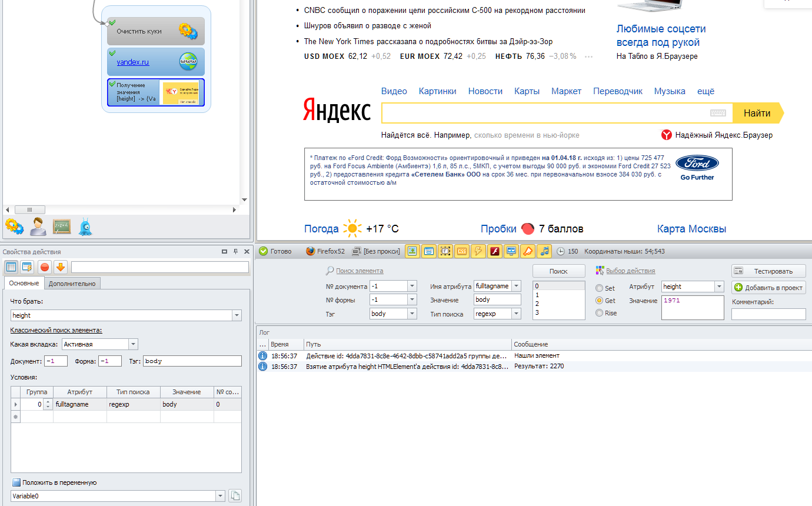Maximize the Свойства действия panel with square icon
Viewport: 812px width, 506px height.
click(x=224, y=251)
